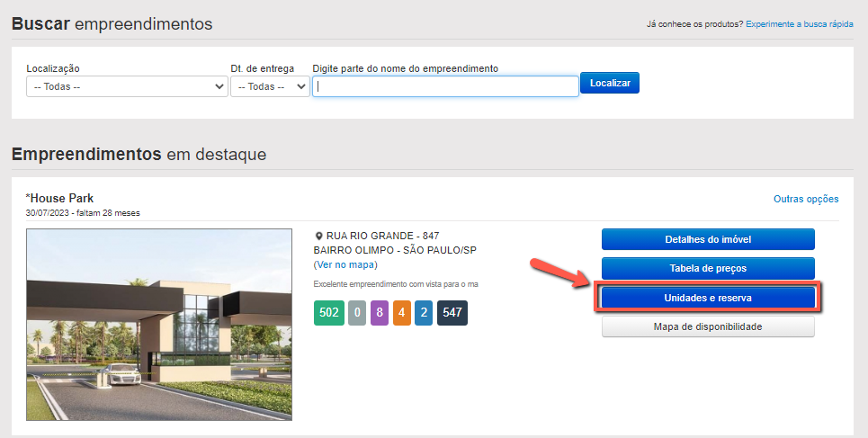The width and height of the screenshot is (868, 438).
Task: Click the 'Unidades e reserva' button
Action: (707, 298)
